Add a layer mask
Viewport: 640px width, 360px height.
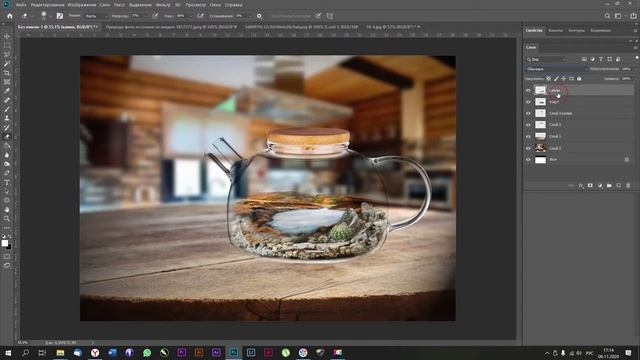tap(590, 186)
